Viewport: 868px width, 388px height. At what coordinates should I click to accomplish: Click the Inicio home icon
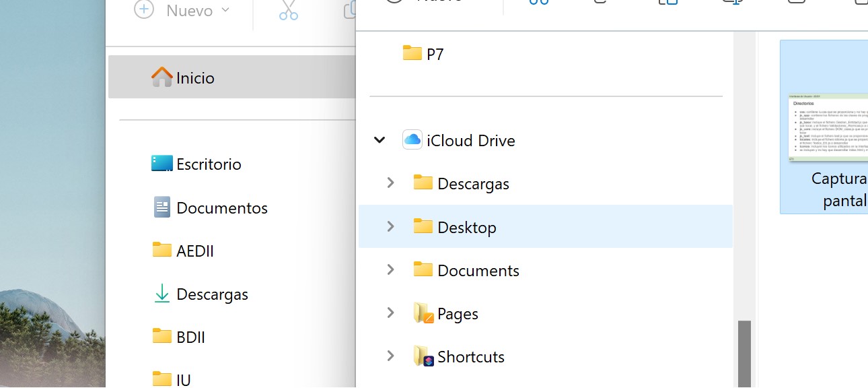point(162,77)
